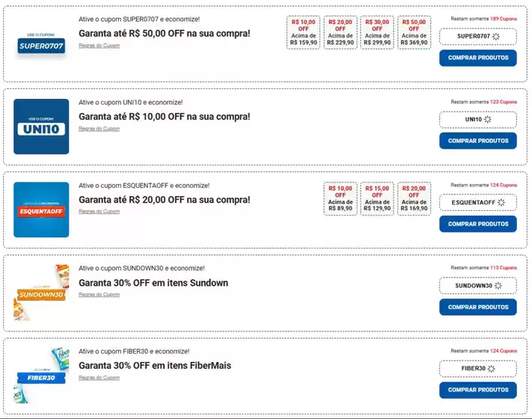Viewport: 532px width, 419px height.
Task: Click Comprar Produtos for UNI10 coupon
Action: (478, 141)
